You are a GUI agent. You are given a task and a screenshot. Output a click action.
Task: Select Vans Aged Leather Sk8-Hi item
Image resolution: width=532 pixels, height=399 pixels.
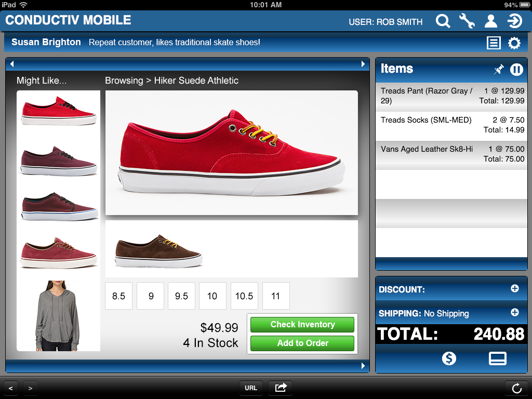452,154
